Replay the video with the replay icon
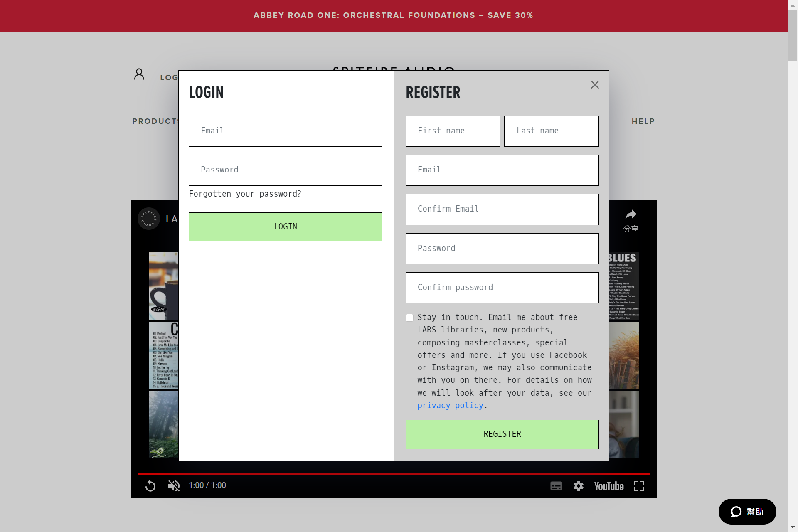The image size is (798, 532). 150,485
